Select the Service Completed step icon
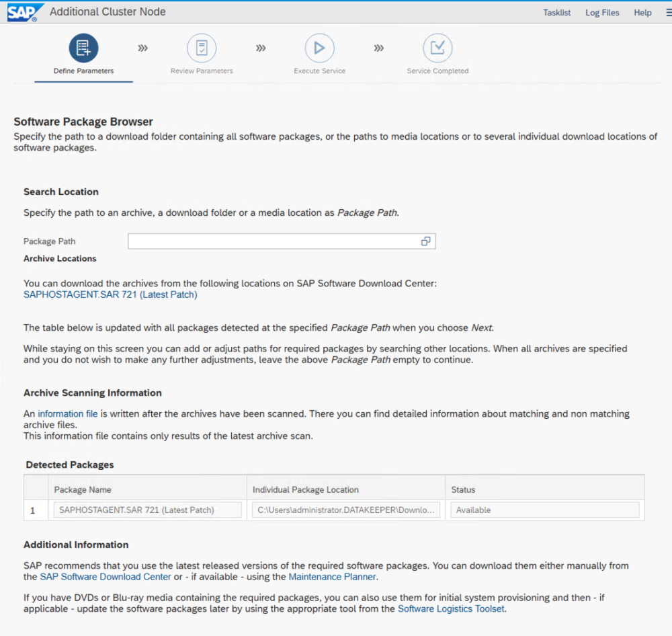Viewport: 672px width, 636px height. click(437, 48)
